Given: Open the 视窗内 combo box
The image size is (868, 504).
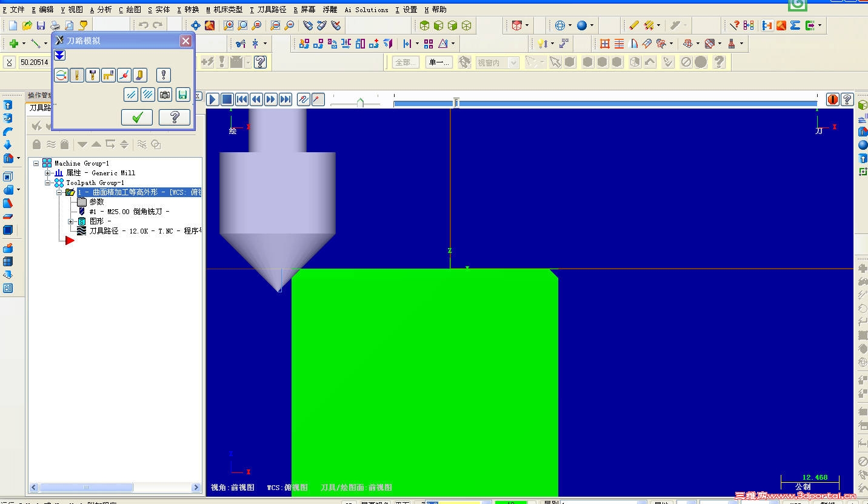Looking at the screenshot, I should tap(497, 62).
